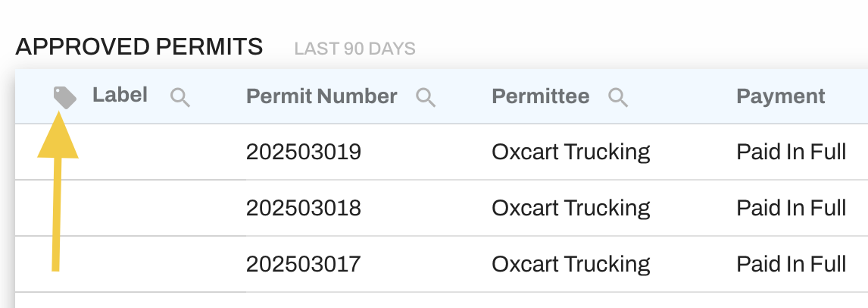The width and height of the screenshot is (868, 308).
Task: Select Oxcart Trucking in permit 202503017 row
Action: coord(571,264)
